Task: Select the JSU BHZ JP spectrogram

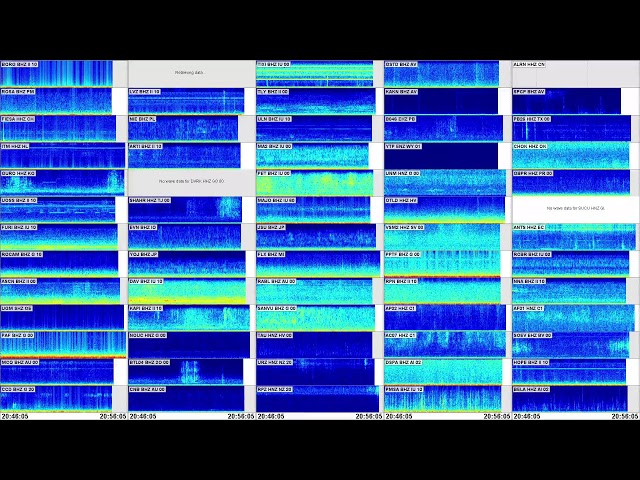Action: tap(316, 237)
